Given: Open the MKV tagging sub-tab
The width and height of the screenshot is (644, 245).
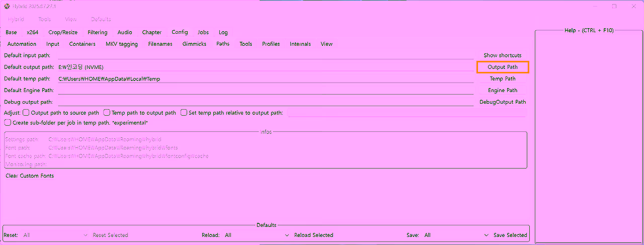Looking at the screenshot, I should (122, 44).
